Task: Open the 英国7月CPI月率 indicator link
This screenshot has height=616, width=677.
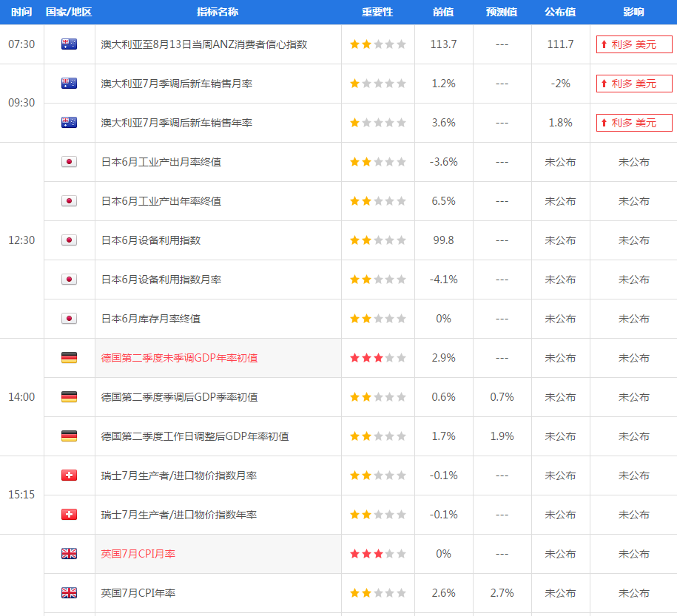Action: pos(138,554)
